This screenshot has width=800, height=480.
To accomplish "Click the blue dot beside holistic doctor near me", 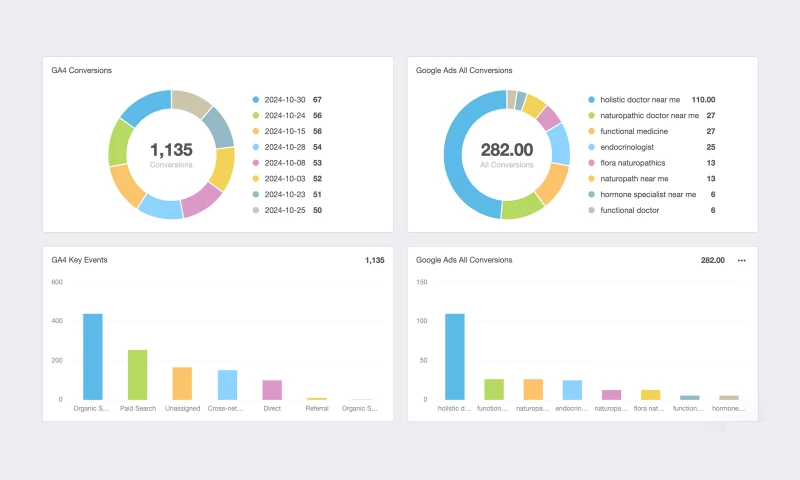I will tap(591, 100).
